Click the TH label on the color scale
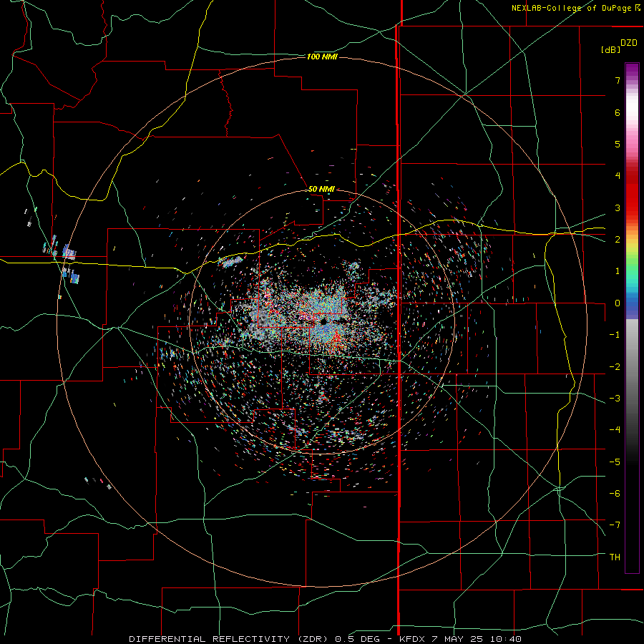The height and width of the screenshot is (644, 644). pos(615,557)
